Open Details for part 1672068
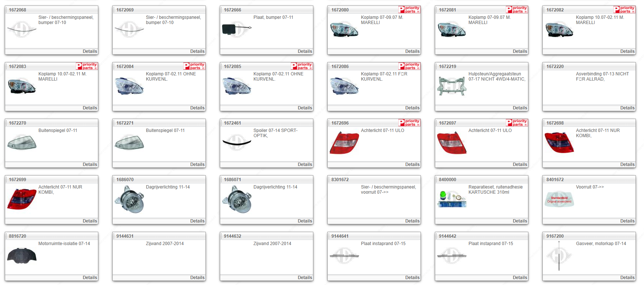 point(90,51)
